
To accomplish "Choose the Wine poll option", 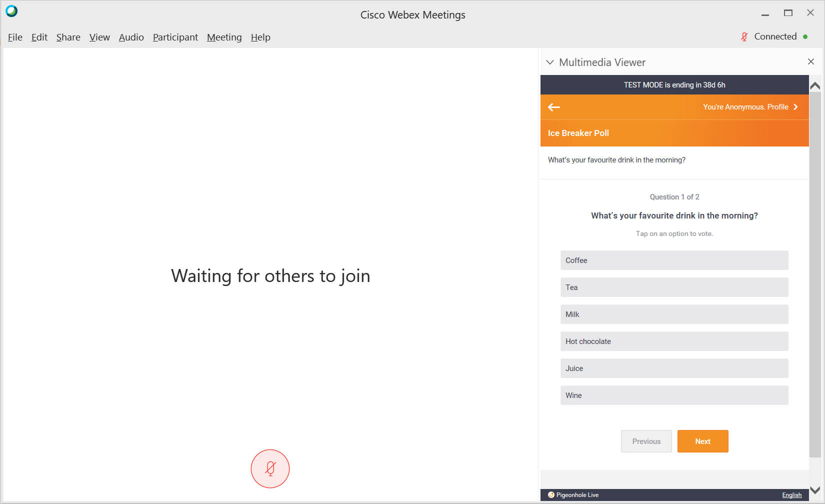I will pyautogui.click(x=674, y=395).
